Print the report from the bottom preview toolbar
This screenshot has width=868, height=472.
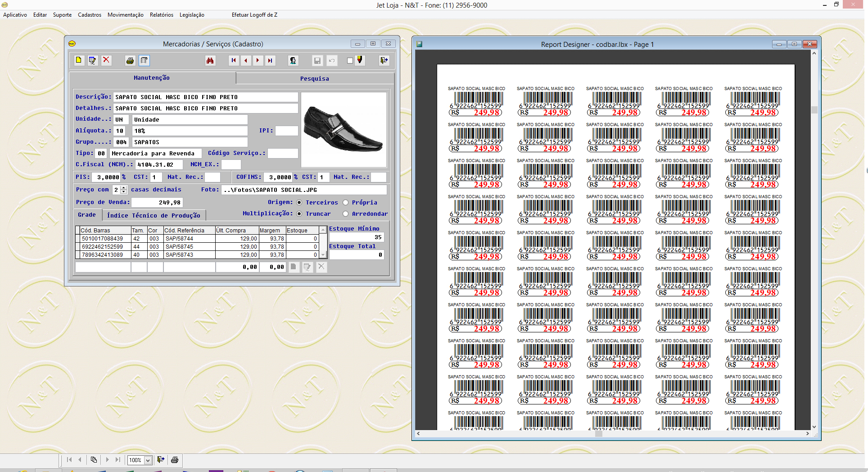175,460
